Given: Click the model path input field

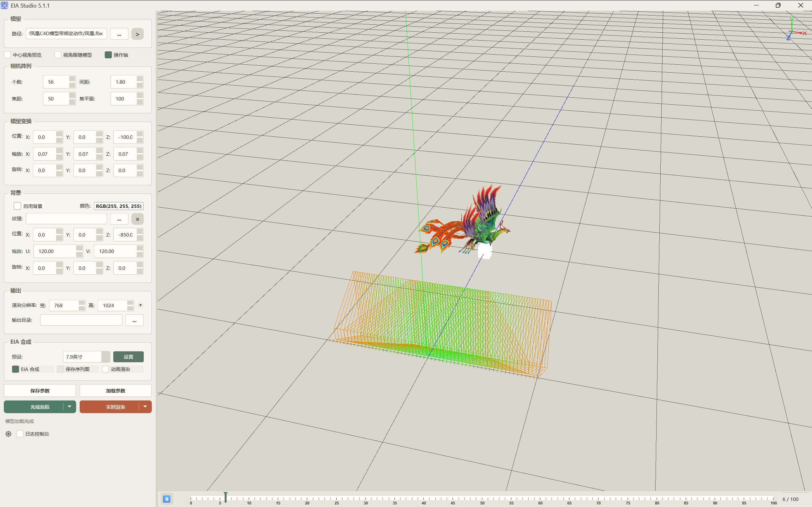Looking at the screenshot, I should (66, 34).
